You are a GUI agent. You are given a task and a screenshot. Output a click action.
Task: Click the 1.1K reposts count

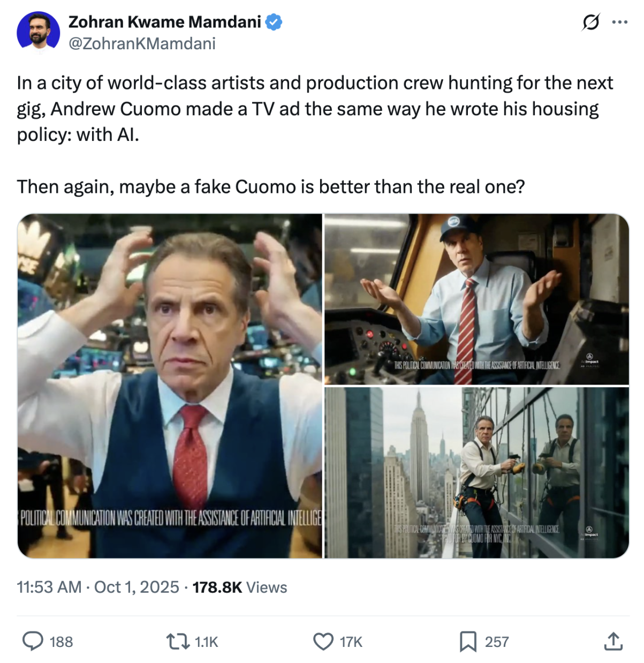(x=207, y=642)
